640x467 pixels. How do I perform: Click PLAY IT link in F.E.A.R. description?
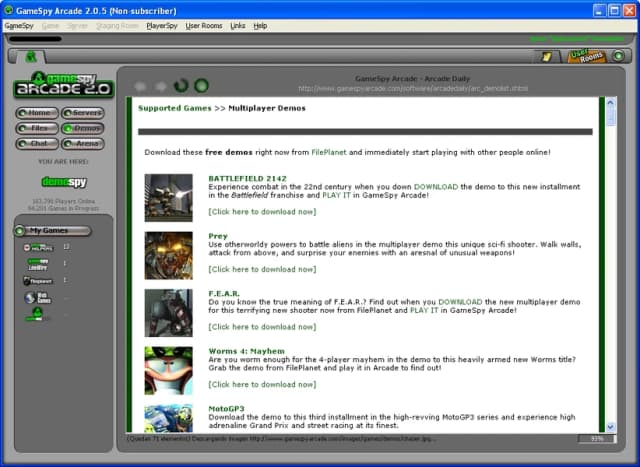[x=424, y=310]
